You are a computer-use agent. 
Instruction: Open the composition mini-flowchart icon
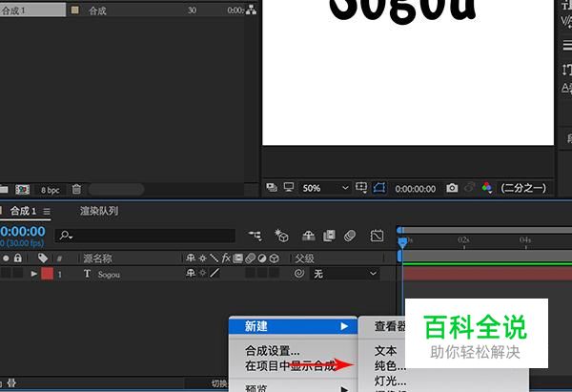coord(255,236)
